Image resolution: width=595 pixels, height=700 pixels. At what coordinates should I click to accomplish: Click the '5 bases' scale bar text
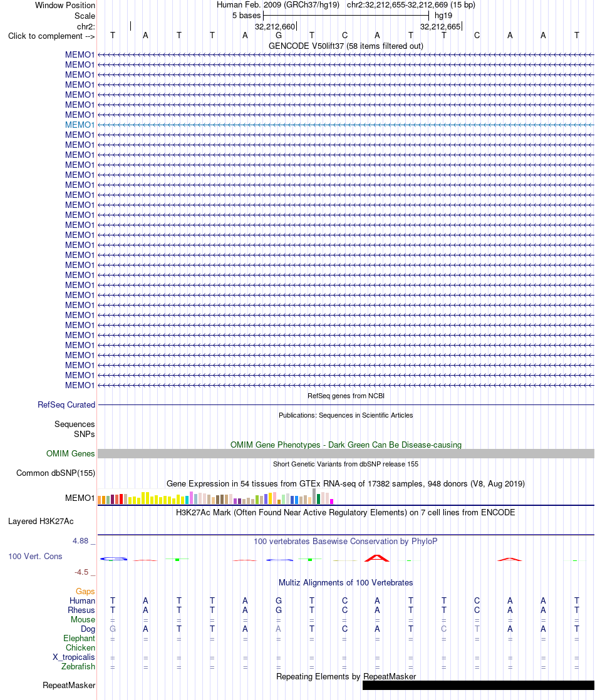[x=246, y=16]
